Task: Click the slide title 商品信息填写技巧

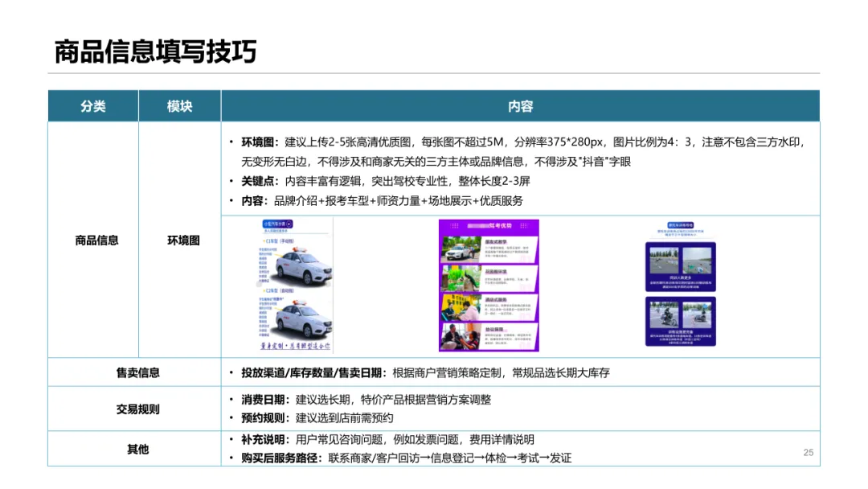Action: [x=155, y=51]
